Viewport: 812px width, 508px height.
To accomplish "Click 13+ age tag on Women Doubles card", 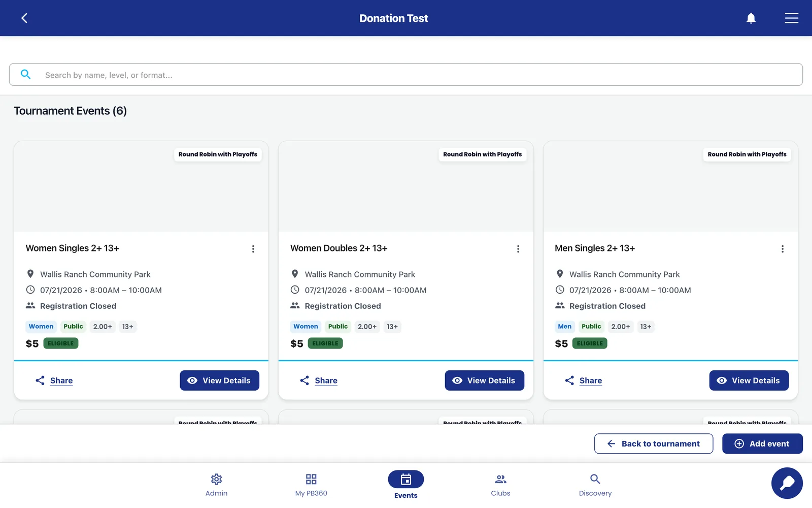I will 392,327.
